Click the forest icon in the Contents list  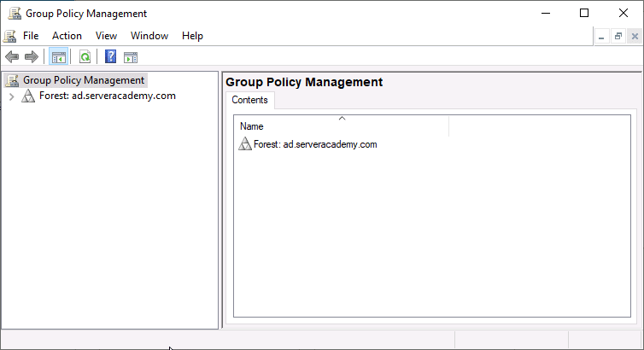coord(245,144)
